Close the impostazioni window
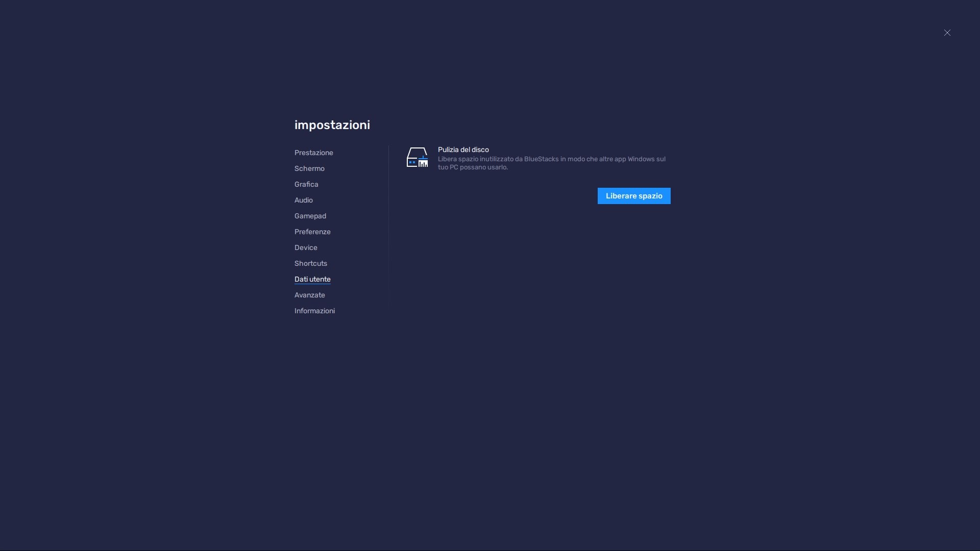The image size is (980, 551). pyautogui.click(x=947, y=32)
